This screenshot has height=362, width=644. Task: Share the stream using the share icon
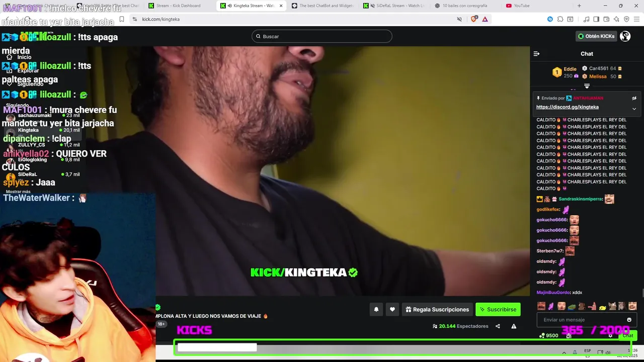[498, 326]
